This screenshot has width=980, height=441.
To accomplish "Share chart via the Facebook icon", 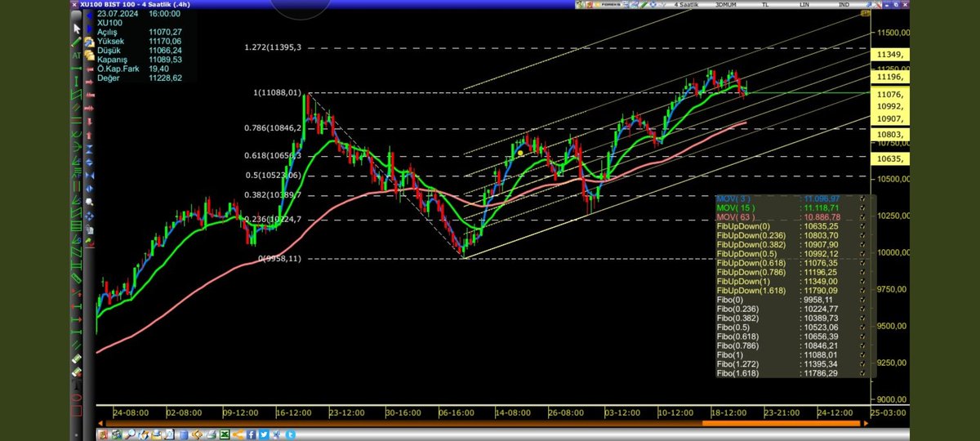I will tap(251, 434).
